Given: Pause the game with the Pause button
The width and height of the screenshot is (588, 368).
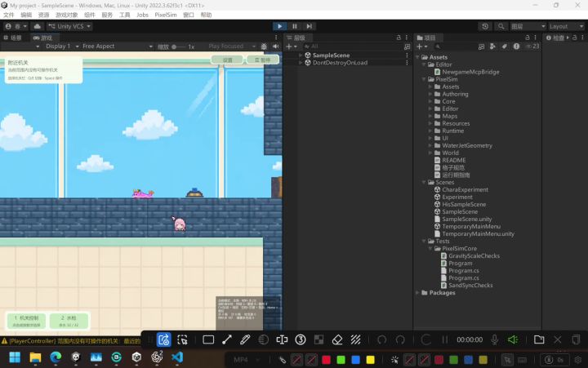Looking at the screenshot, I should [x=295, y=26].
